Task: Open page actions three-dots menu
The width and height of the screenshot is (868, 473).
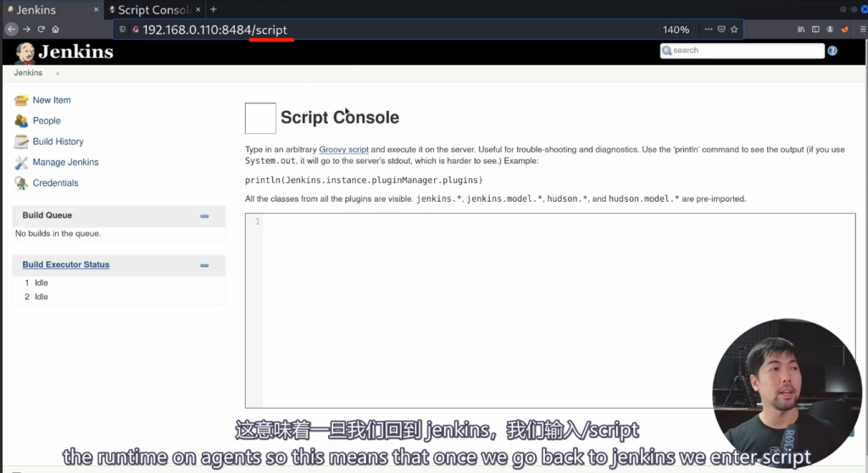Action: coord(709,30)
